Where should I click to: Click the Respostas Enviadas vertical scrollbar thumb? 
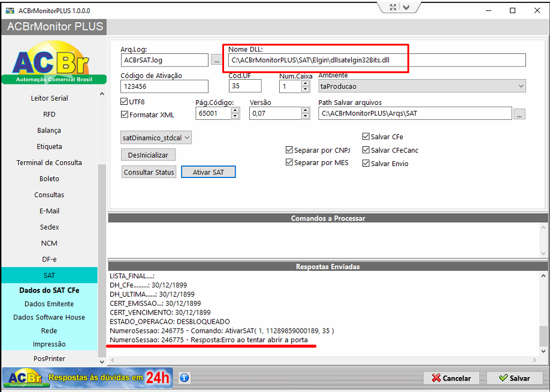(x=543, y=336)
